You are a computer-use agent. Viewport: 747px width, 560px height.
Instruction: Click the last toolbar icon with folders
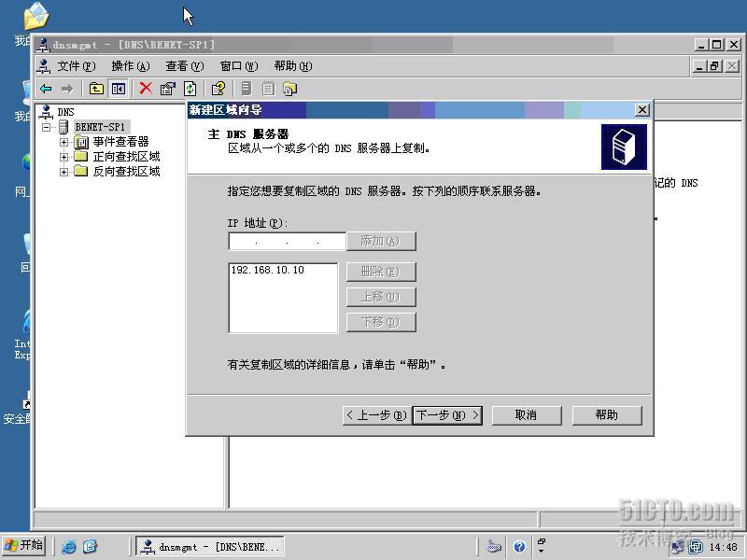coord(289,89)
